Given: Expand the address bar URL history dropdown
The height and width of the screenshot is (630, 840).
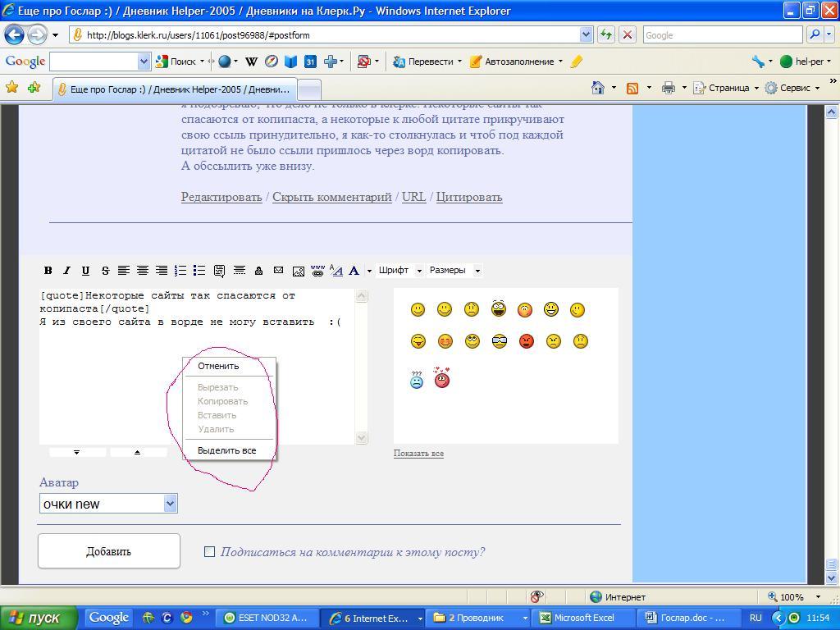Looking at the screenshot, I should tap(586, 35).
